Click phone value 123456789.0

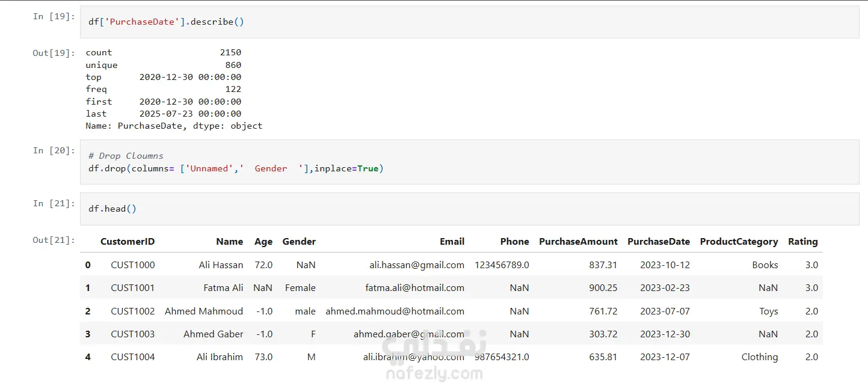502,265
